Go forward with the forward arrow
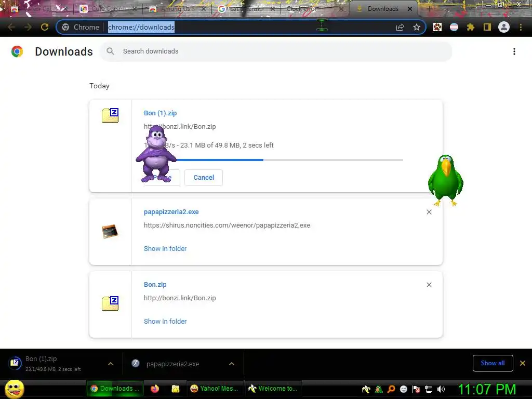 tap(28, 27)
